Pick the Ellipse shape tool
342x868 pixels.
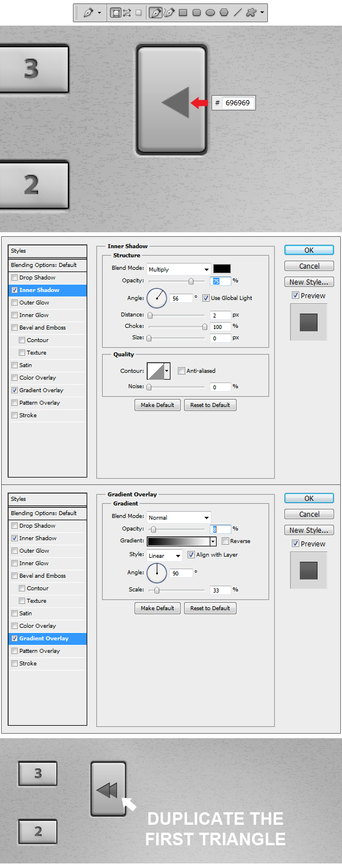pos(210,13)
